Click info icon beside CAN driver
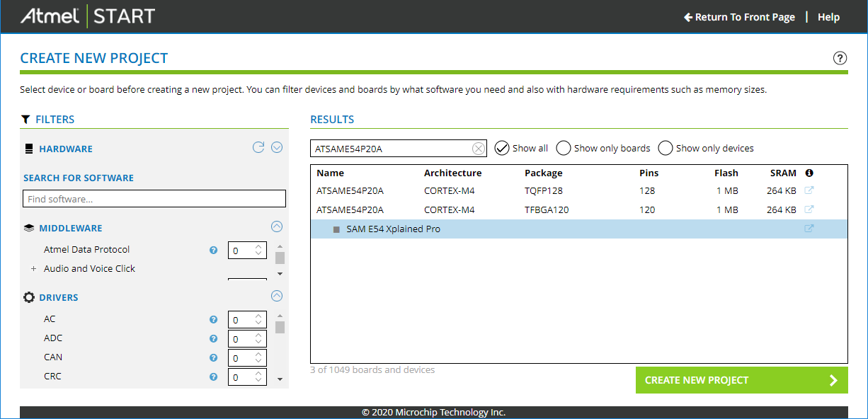Image resolution: width=868 pixels, height=419 pixels. coord(213,358)
